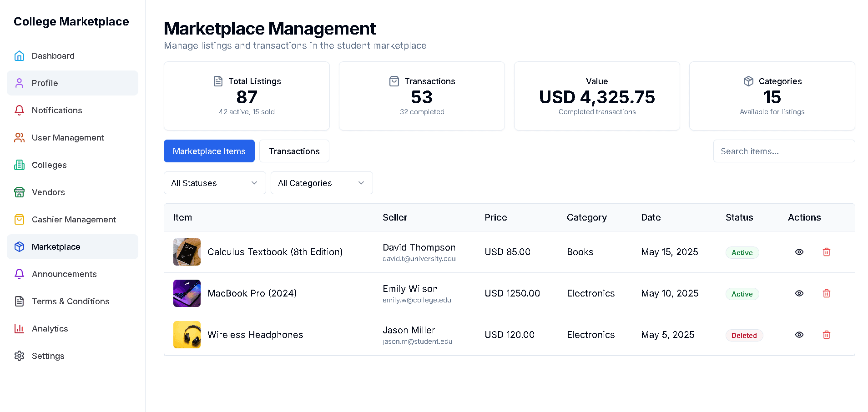The width and height of the screenshot is (868, 412).
Task: Click the Vendors storefront icon
Action: point(19,192)
